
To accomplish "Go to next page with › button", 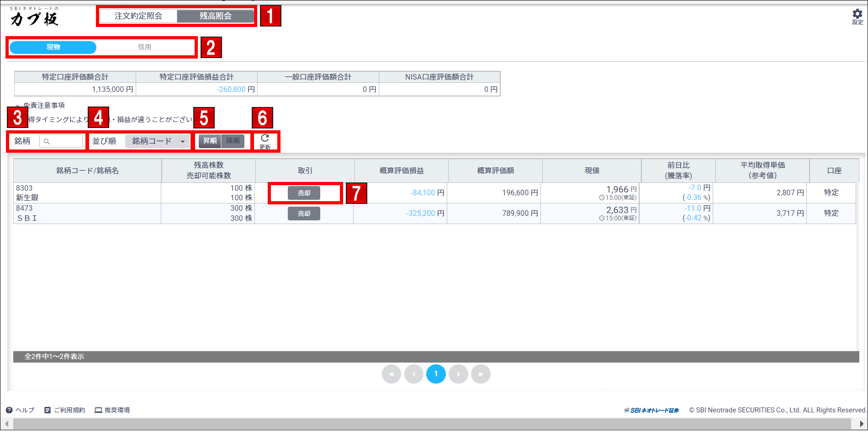I will (458, 374).
